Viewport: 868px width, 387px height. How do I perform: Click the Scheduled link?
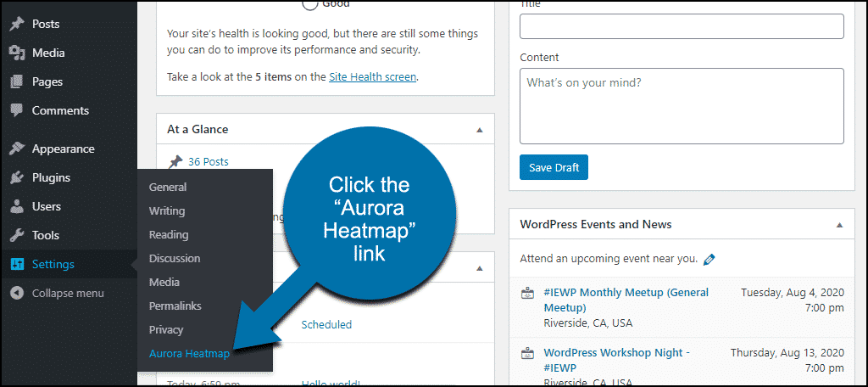pyautogui.click(x=326, y=325)
